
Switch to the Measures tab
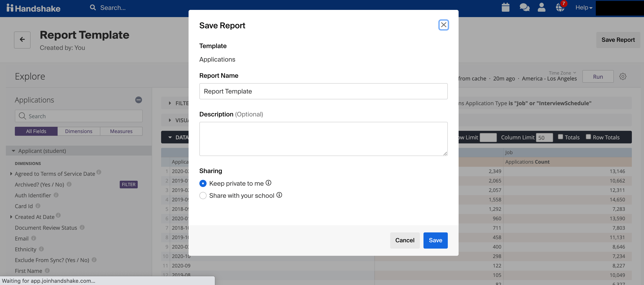pos(121,131)
